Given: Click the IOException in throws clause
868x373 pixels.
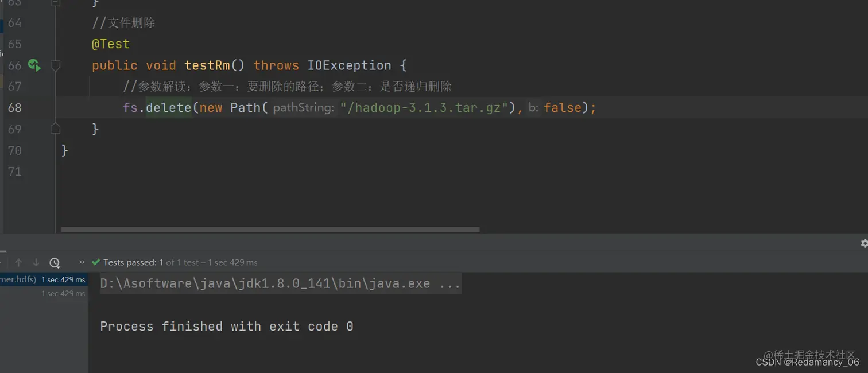Looking at the screenshot, I should [x=349, y=65].
